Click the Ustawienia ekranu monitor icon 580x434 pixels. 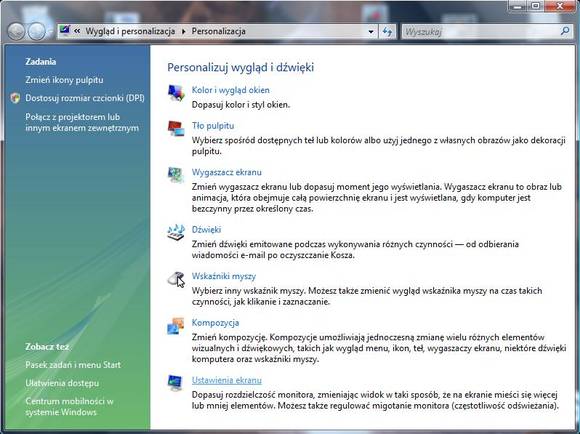click(175, 383)
